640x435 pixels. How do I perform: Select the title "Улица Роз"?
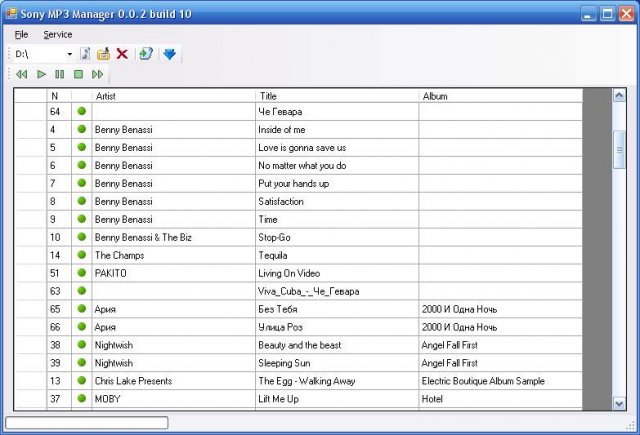(280, 327)
